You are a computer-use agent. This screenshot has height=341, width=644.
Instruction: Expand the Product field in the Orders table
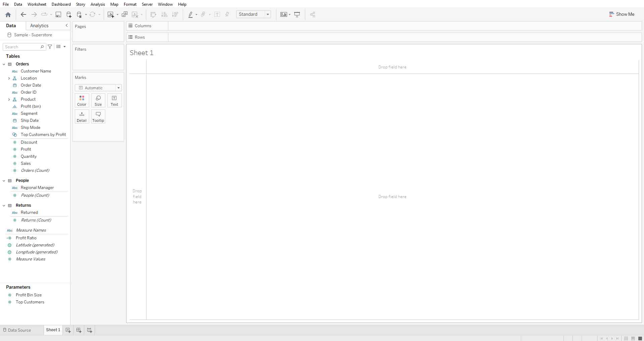point(9,99)
